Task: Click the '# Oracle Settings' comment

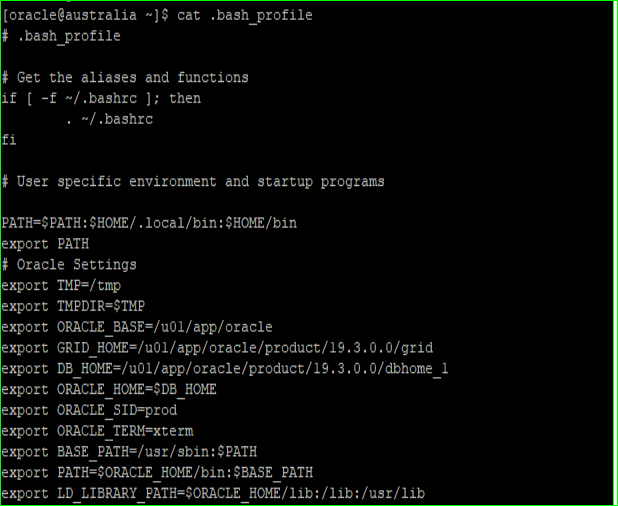Action: click(x=69, y=264)
